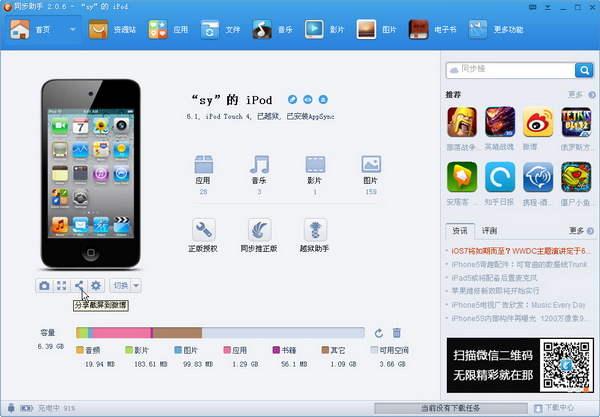Open the 知乎日报 app icon
This screenshot has width=600, height=417.
(x=500, y=177)
